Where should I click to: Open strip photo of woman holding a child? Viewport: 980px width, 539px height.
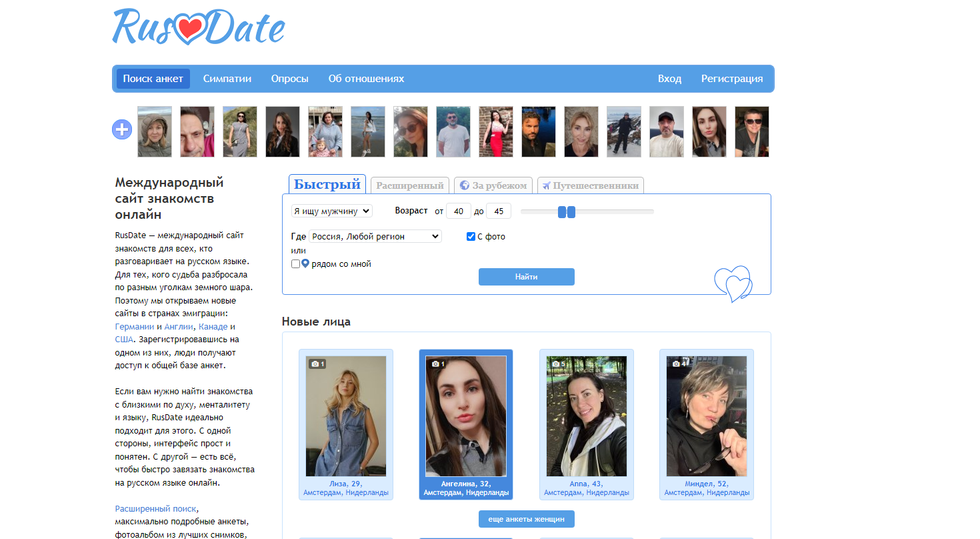(x=325, y=131)
